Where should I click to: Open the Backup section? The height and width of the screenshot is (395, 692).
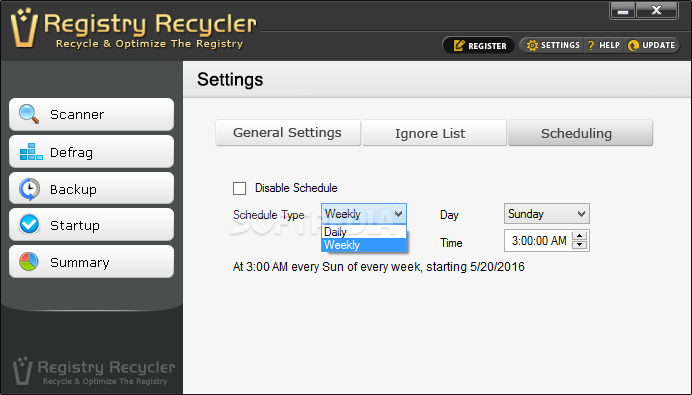tap(91, 188)
